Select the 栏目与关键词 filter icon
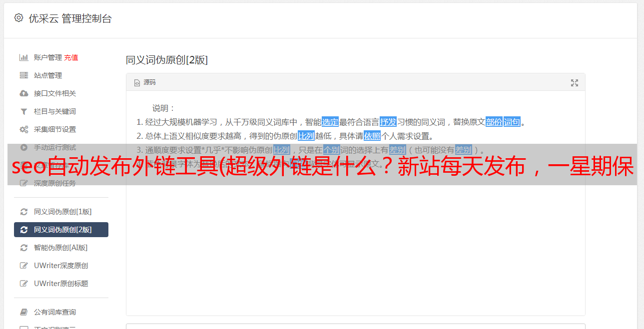The width and height of the screenshot is (644, 329). coord(23,111)
